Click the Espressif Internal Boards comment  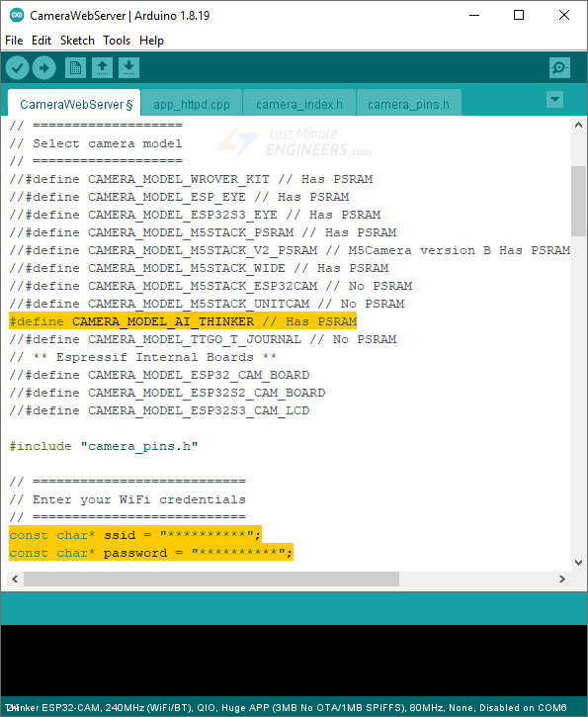tap(143, 357)
